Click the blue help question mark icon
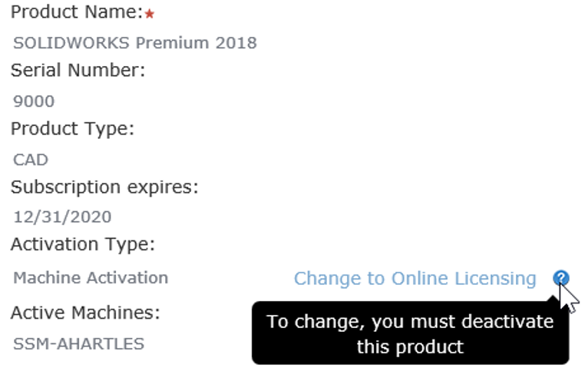 pyautogui.click(x=561, y=278)
